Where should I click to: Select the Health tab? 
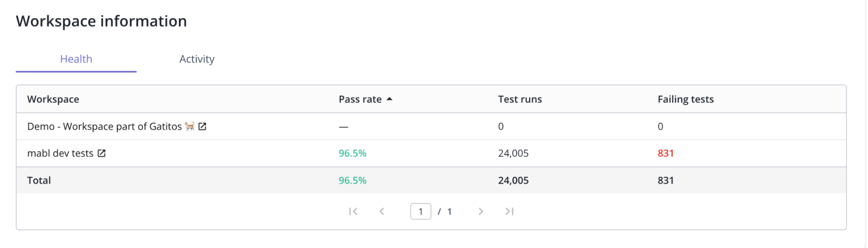(76, 59)
